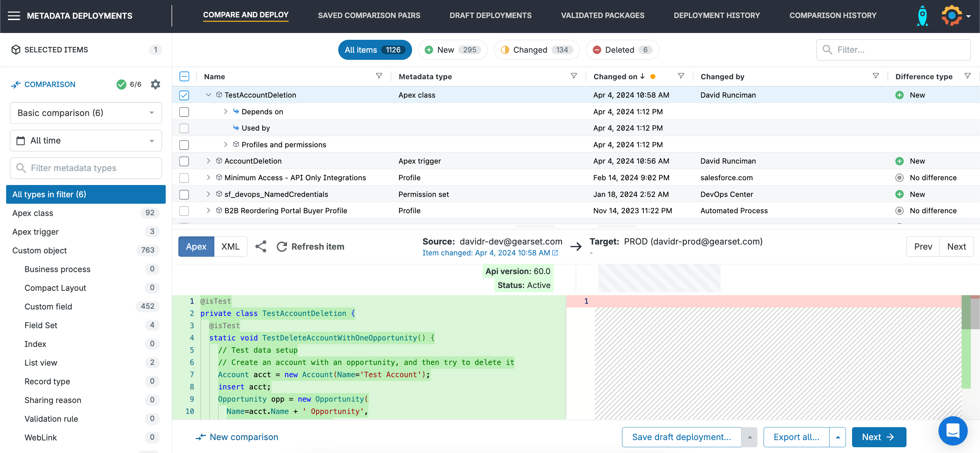Screen dimensions: 980x453
Task: Click the rocket icon in header
Action: click(922, 16)
